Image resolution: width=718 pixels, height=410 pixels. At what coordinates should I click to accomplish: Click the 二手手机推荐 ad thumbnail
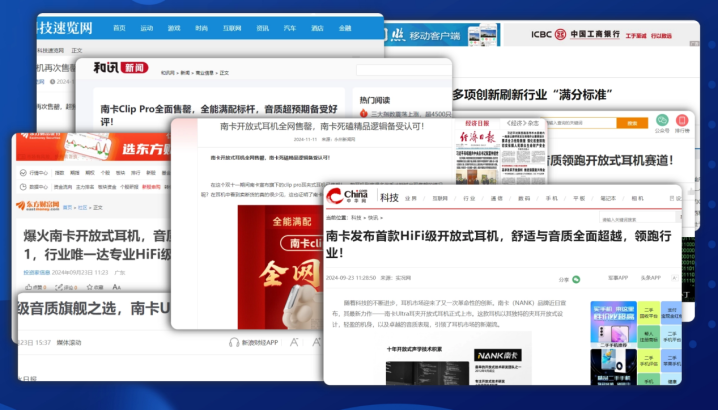pos(613,323)
